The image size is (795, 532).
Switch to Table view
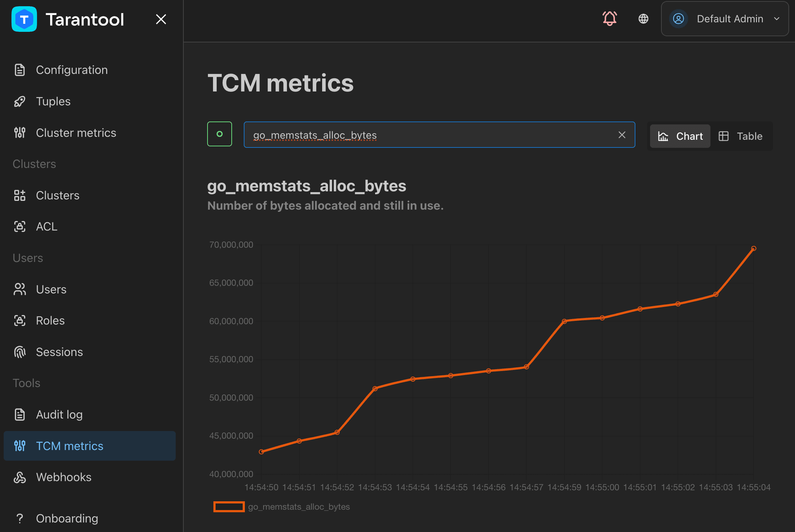click(x=740, y=136)
